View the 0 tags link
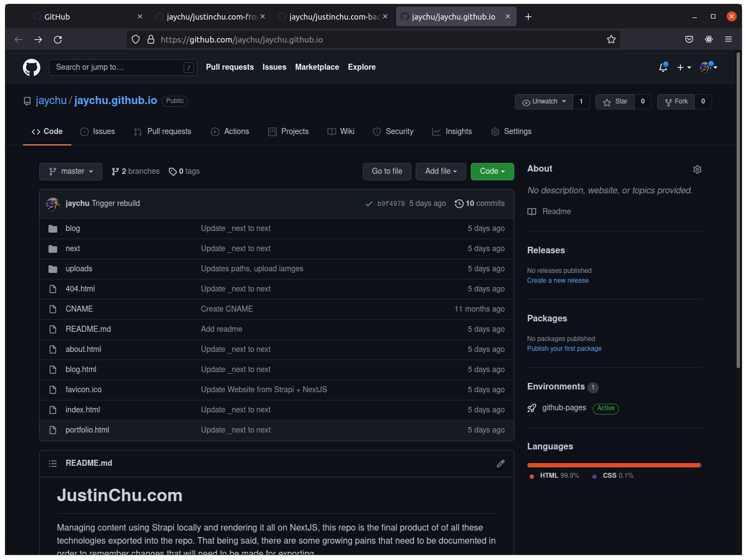Viewport: 747px width, 560px height. click(184, 172)
